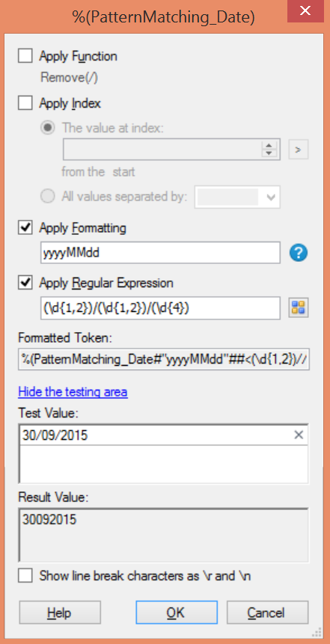The width and height of the screenshot is (330, 644).
Task: Clear the test value with X icon
Action: [x=299, y=435]
